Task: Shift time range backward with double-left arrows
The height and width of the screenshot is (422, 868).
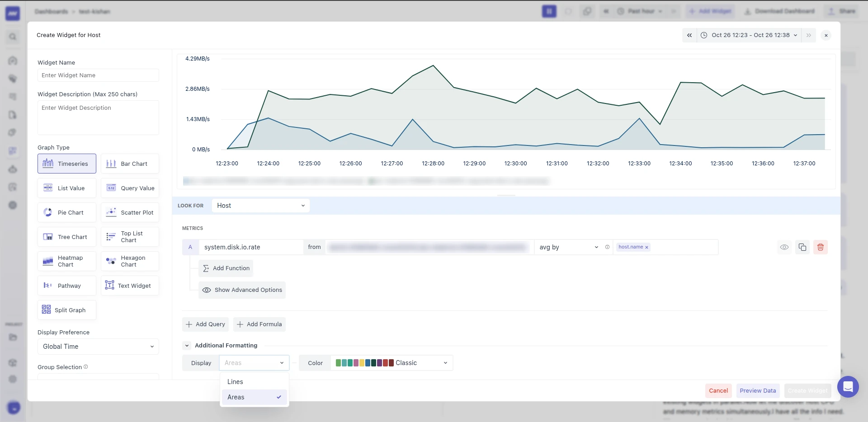Action: (x=689, y=35)
